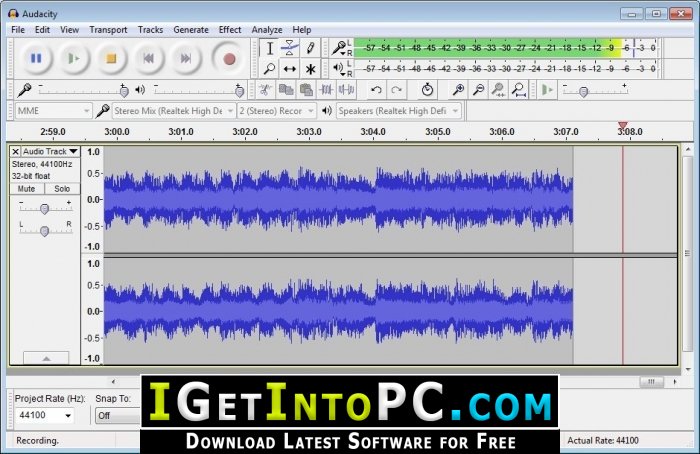Click the horizontal scrollbar left arrow
Viewport: 700px width, 454px height.
coord(113,382)
